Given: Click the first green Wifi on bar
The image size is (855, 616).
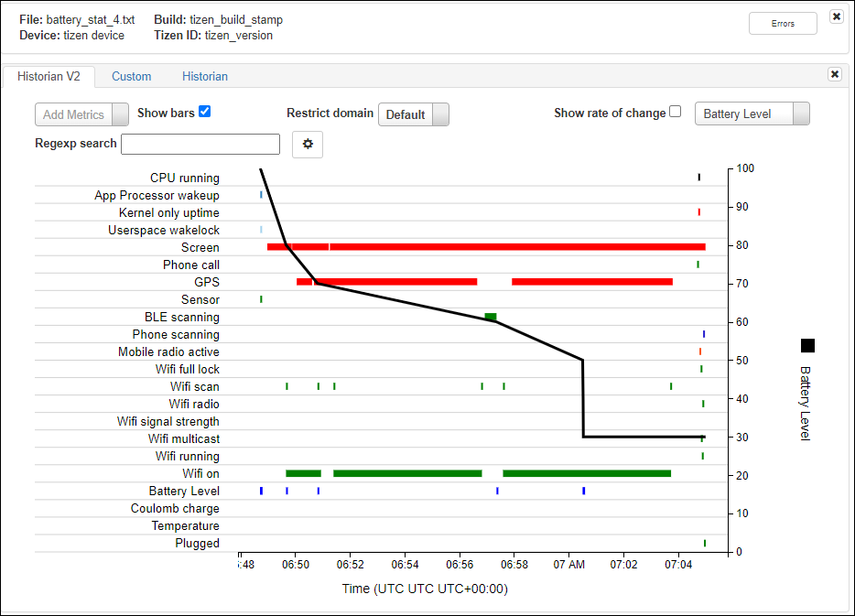Looking at the screenshot, I should pos(303,473).
